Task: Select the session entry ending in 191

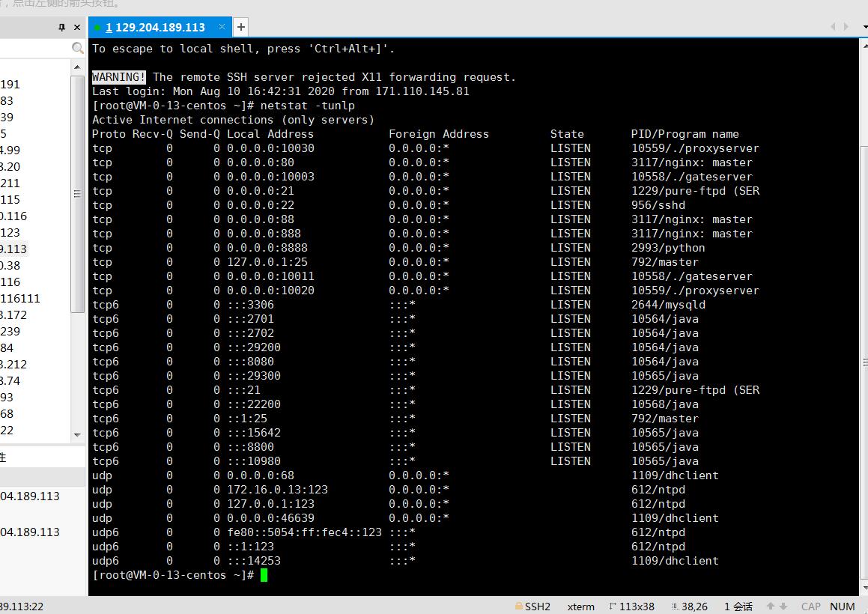Action: point(10,85)
